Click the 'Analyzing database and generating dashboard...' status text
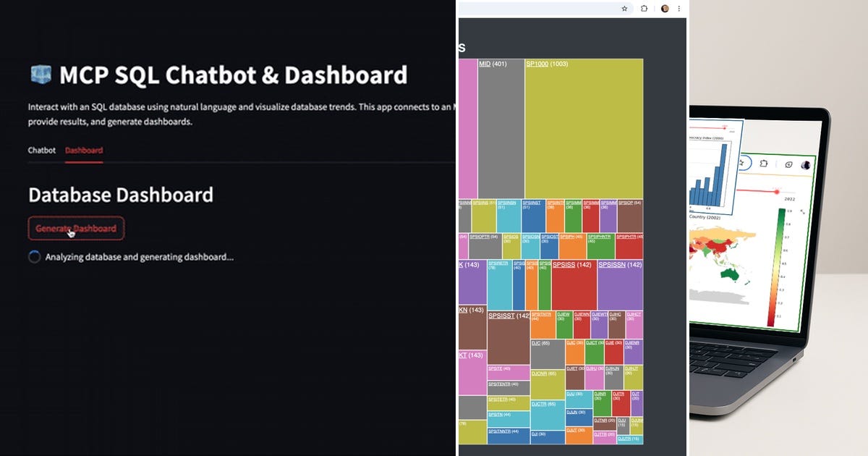This screenshot has width=868, height=456. coord(139,257)
